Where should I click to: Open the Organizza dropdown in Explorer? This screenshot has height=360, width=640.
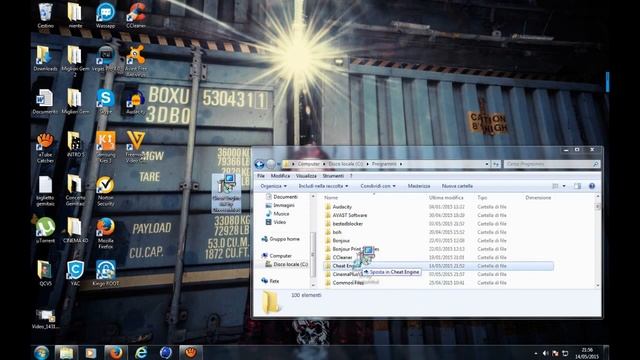point(273,186)
